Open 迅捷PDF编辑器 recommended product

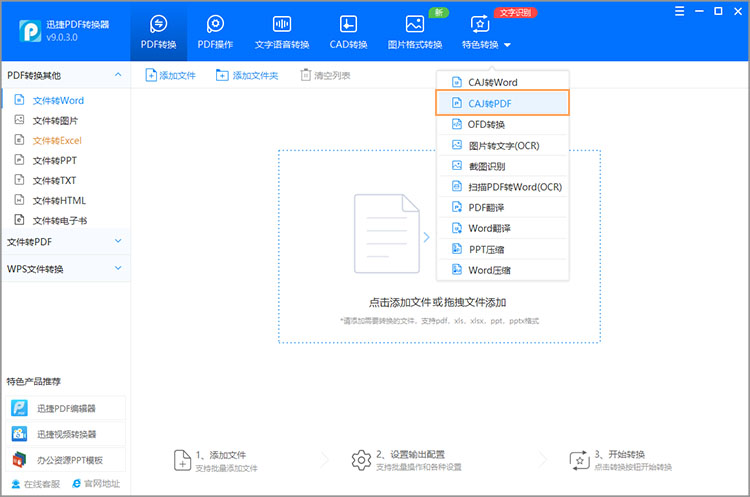coord(66,408)
